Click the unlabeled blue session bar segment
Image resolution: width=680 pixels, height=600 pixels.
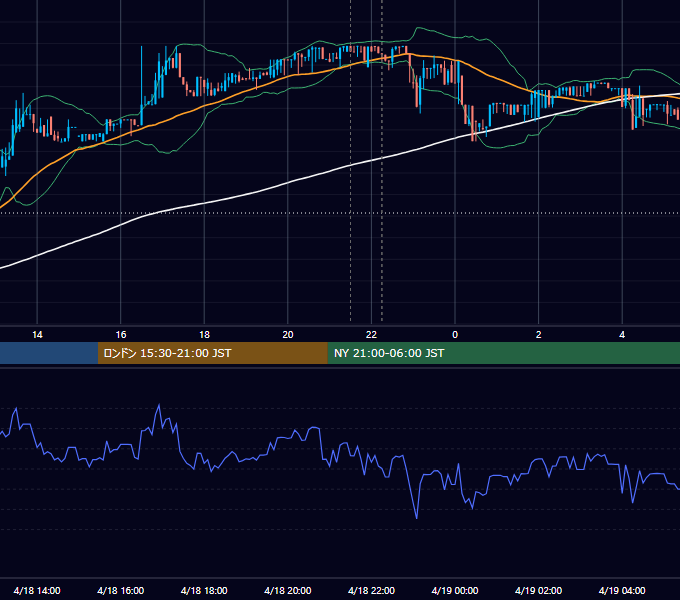tap(49, 353)
